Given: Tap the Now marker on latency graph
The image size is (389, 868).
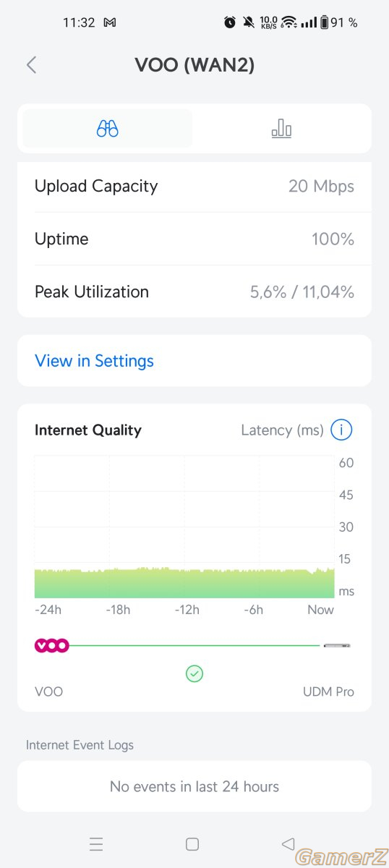Looking at the screenshot, I should point(320,610).
